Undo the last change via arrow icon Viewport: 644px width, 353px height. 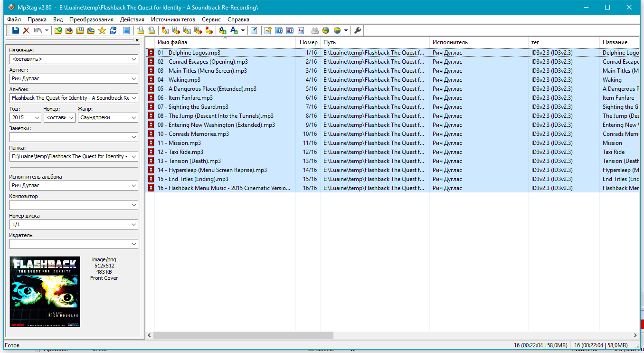[x=38, y=30]
